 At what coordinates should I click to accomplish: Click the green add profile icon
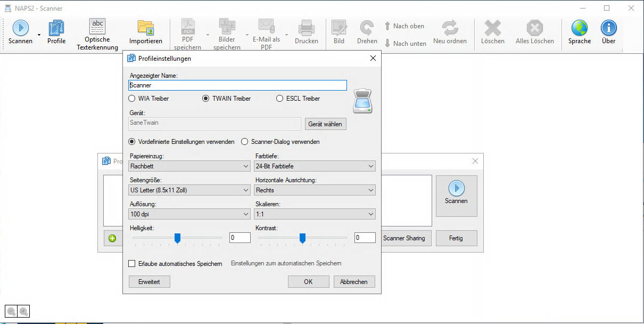(x=112, y=238)
